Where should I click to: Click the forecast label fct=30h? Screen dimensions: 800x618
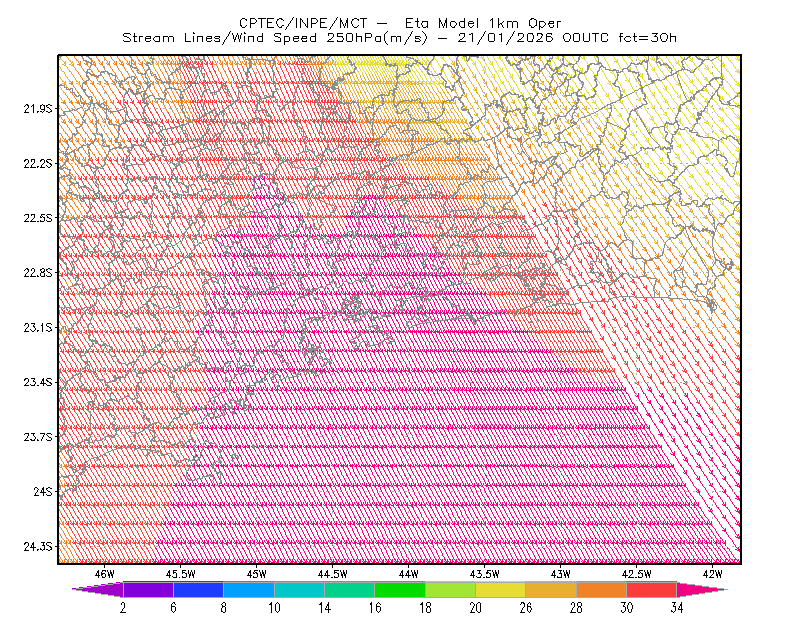(x=647, y=38)
